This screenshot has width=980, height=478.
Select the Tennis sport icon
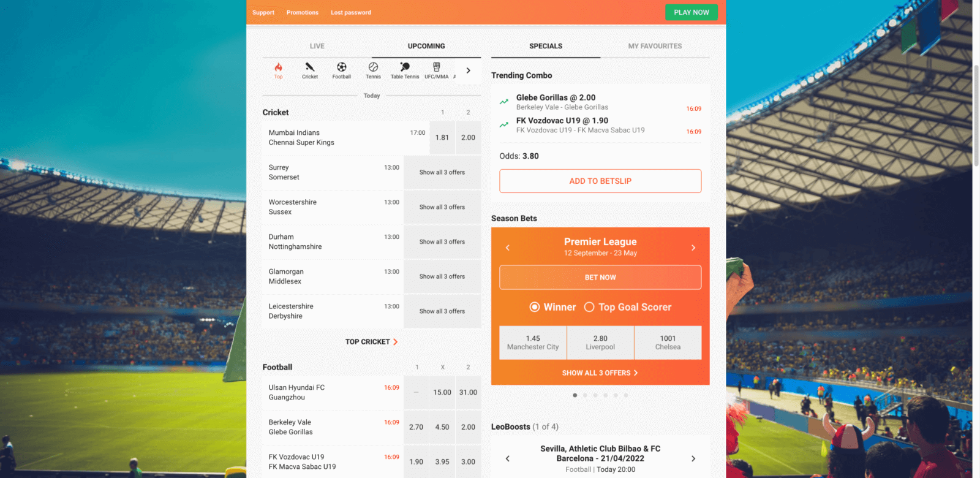pyautogui.click(x=373, y=70)
